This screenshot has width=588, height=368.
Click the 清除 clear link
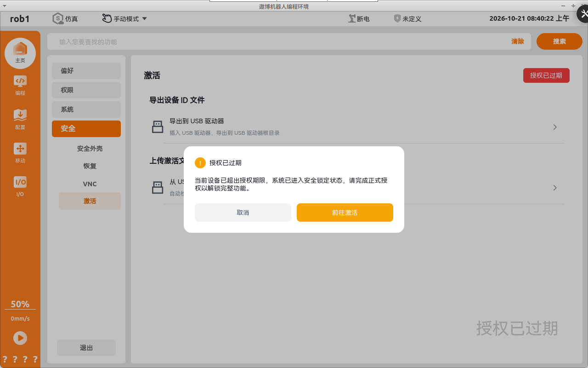pos(518,41)
